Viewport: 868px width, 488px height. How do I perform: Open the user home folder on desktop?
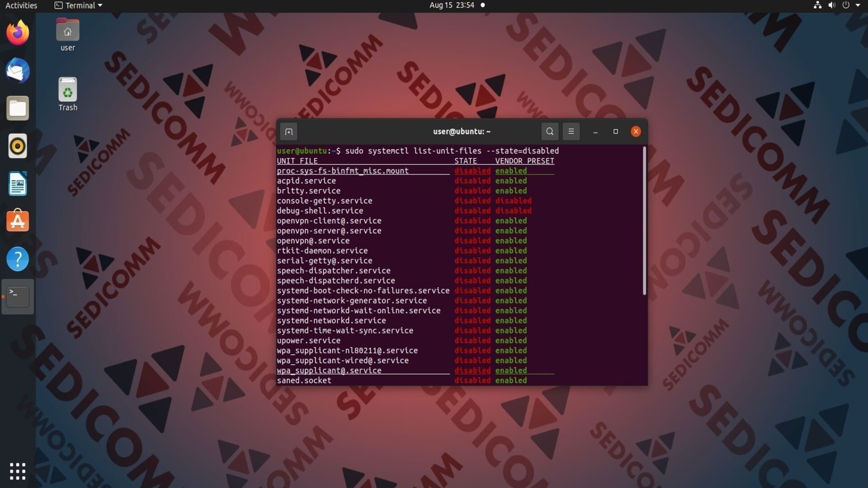coord(68,35)
